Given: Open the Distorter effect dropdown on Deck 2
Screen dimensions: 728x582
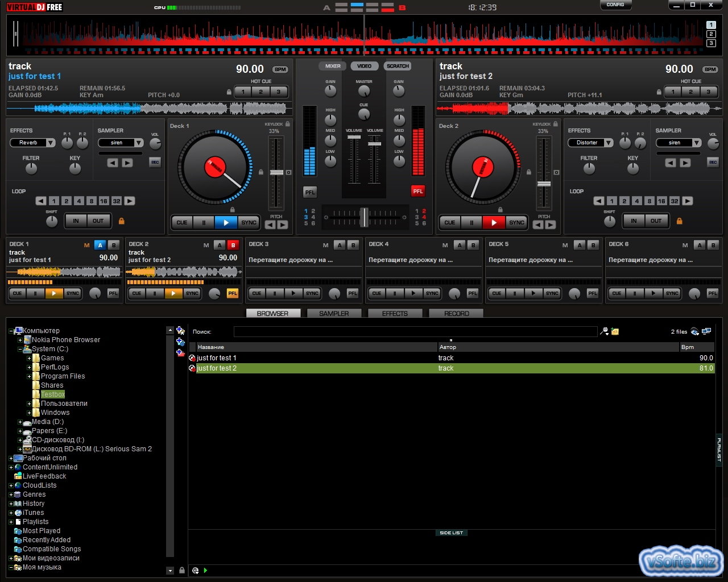Looking at the screenshot, I should [x=609, y=143].
